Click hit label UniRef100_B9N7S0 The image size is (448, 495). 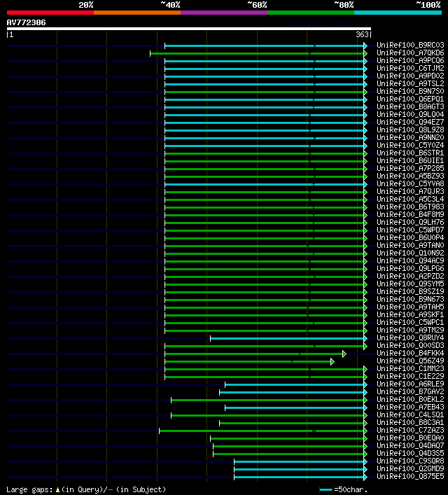pos(410,91)
